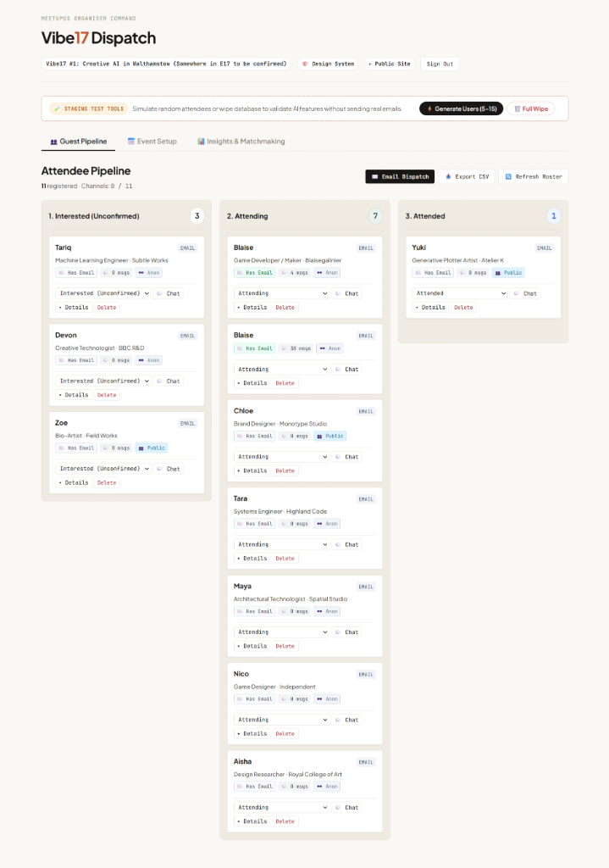Open status dropdown on Devon's card
The height and width of the screenshot is (868, 609).
(x=103, y=381)
